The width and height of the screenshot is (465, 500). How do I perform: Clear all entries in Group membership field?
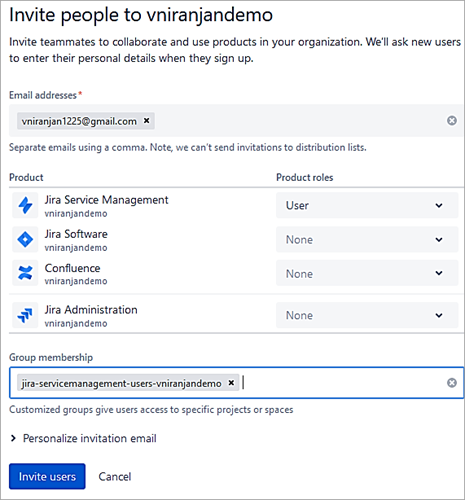452,383
